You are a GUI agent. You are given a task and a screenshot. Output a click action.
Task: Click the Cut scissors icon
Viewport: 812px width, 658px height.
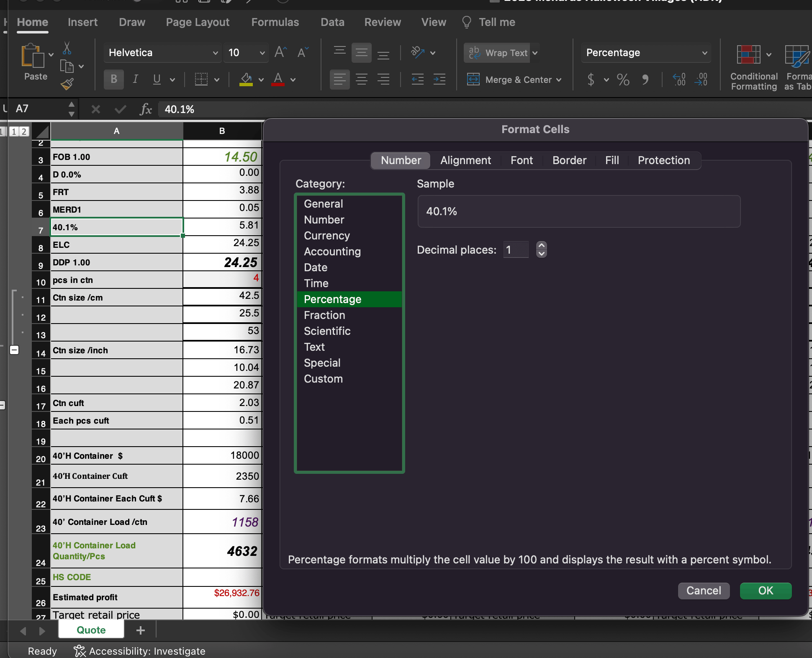[67, 49]
